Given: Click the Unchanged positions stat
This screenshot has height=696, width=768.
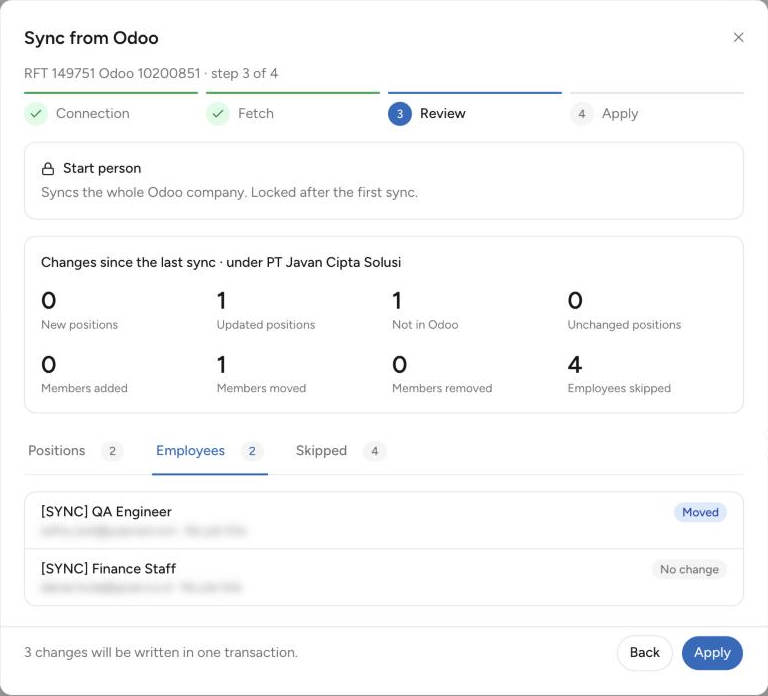Looking at the screenshot, I should 624,311.
